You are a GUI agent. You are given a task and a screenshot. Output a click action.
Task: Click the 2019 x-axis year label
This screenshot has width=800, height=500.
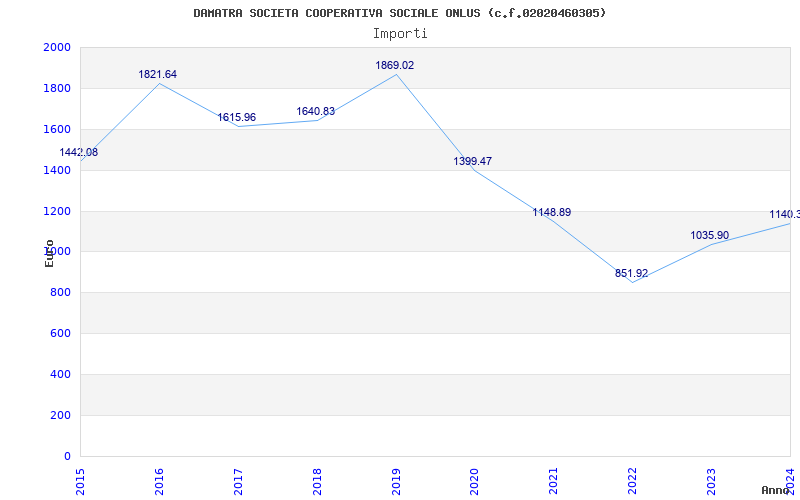point(396,481)
